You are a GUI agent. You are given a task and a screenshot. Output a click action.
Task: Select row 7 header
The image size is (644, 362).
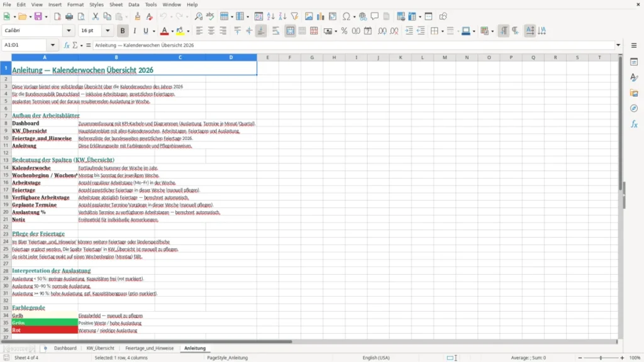click(6, 116)
